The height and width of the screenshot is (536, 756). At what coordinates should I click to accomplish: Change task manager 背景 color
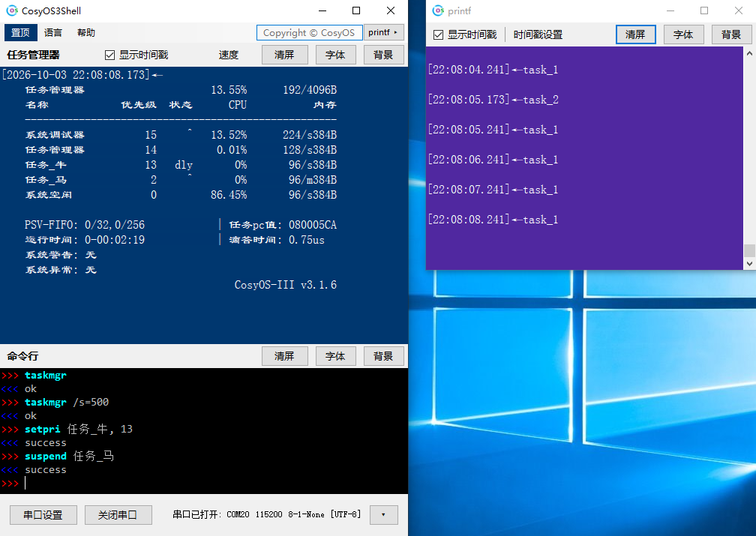coord(383,55)
